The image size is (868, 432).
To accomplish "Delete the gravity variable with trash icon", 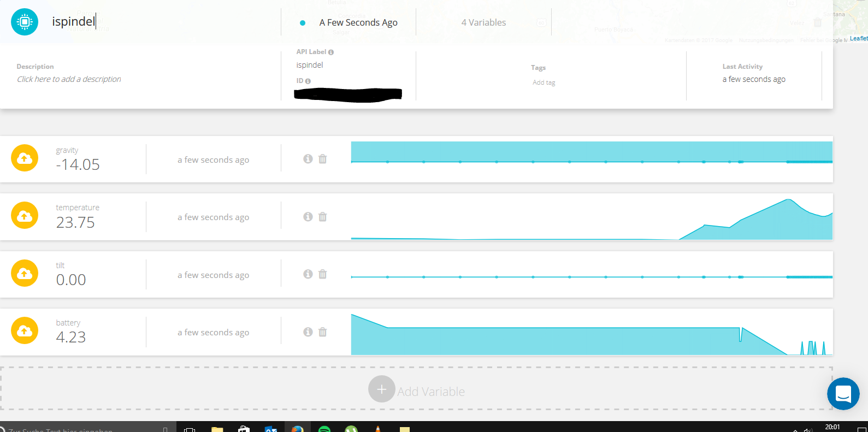I will coord(323,159).
